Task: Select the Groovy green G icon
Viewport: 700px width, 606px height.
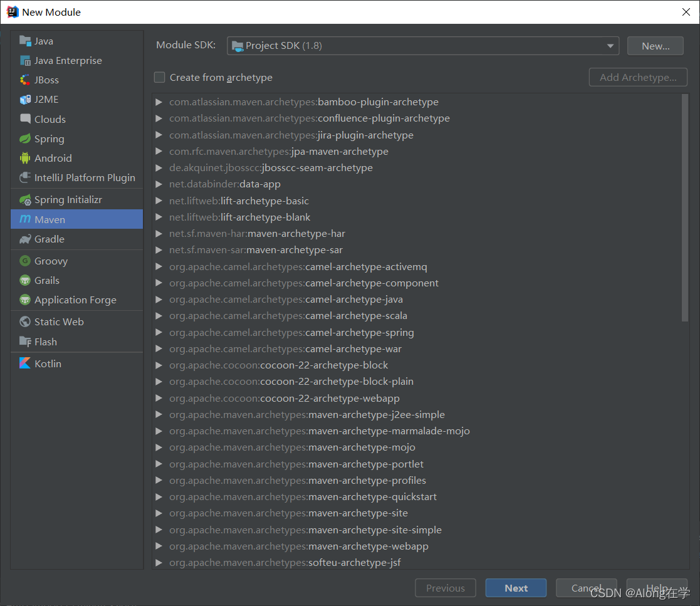Action: coord(25,261)
